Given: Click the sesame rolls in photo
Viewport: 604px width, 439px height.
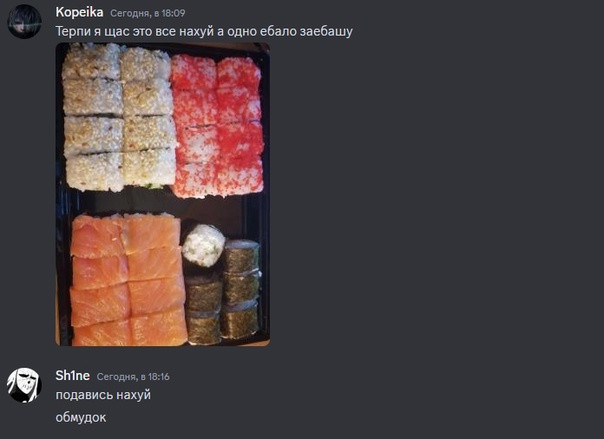Looking at the screenshot, I should tap(119, 117).
